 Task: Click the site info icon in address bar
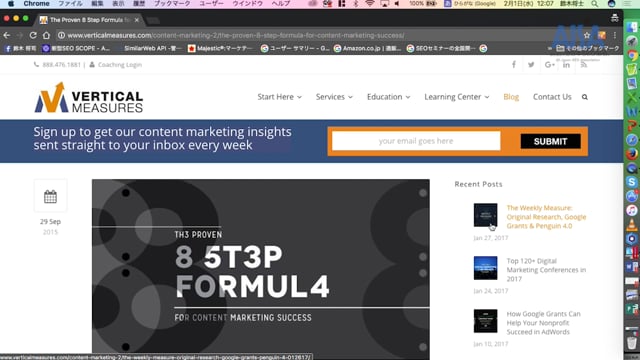click(61, 36)
